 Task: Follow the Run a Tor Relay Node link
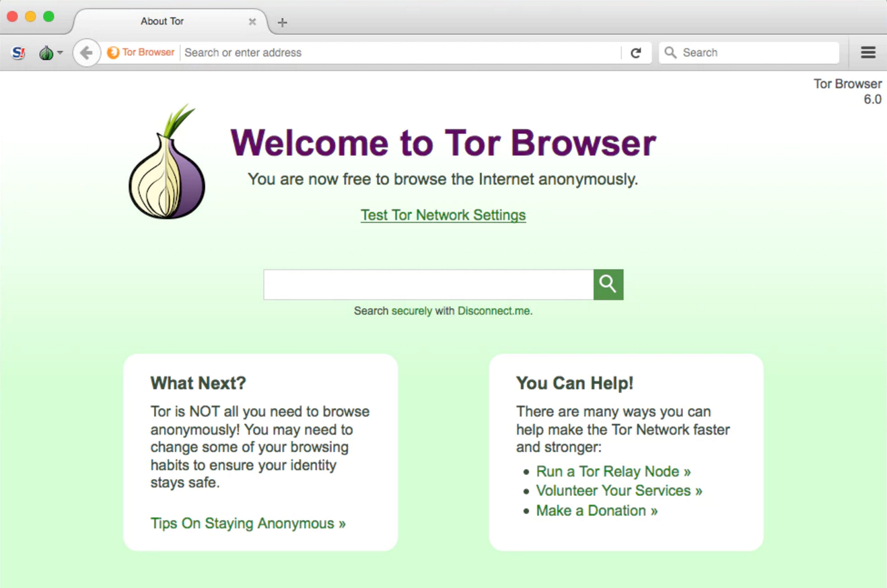pyautogui.click(x=613, y=472)
